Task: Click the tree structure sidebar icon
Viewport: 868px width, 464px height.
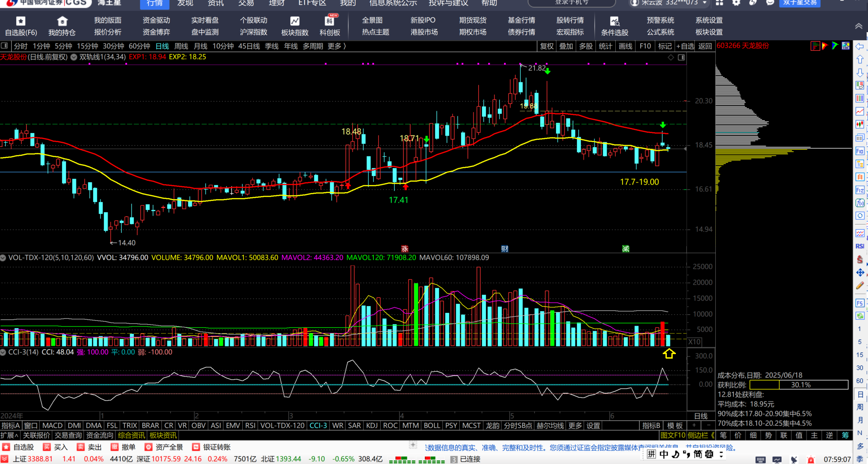Action: click(860, 164)
